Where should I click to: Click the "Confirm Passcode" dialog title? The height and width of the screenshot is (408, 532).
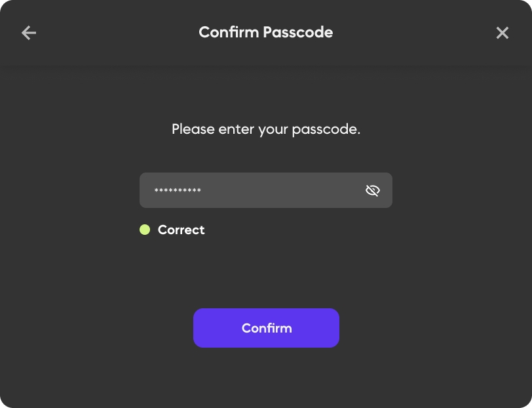click(x=266, y=32)
